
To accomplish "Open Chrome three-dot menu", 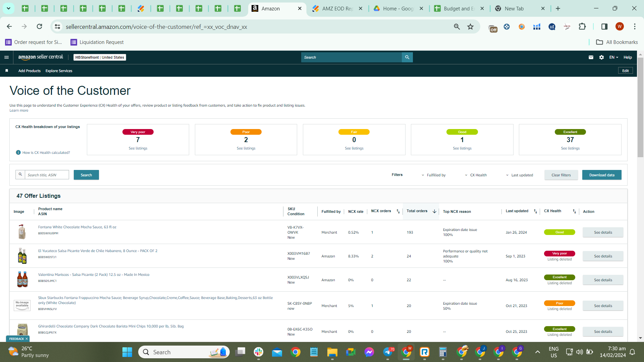I will (635, 26).
